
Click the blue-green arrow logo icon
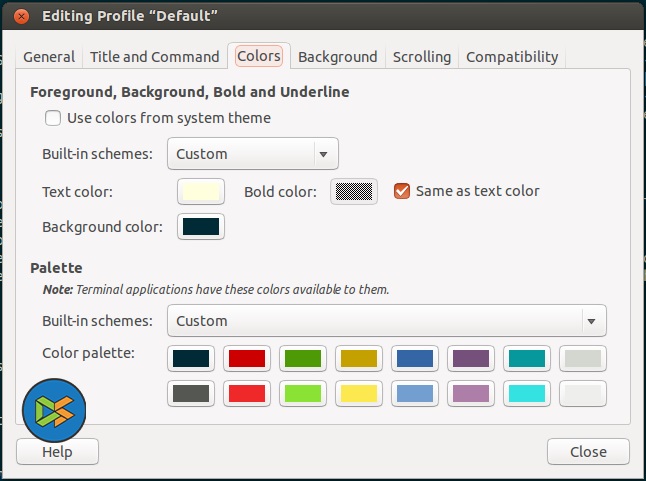pos(51,411)
